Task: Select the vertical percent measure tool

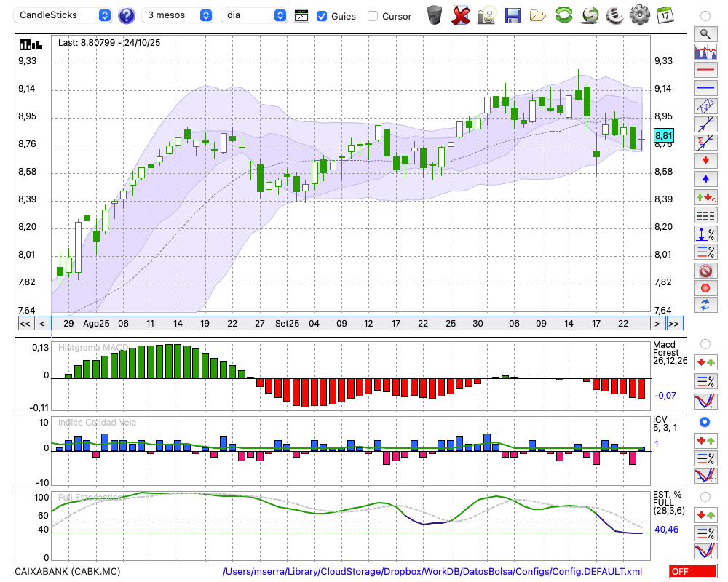Action: click(705, 234)
